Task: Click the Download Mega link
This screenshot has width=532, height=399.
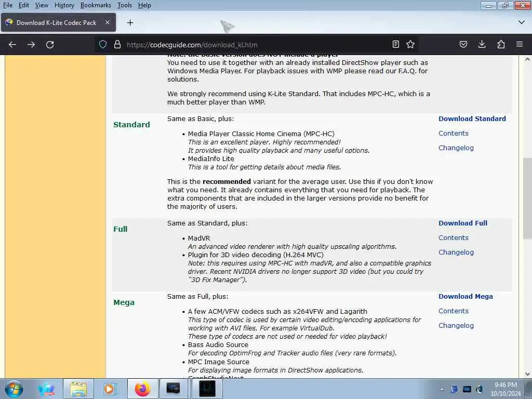Action: pos(465,297)
